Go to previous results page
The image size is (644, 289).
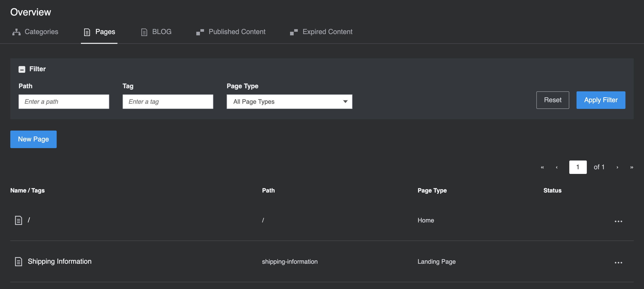point(557,167)
